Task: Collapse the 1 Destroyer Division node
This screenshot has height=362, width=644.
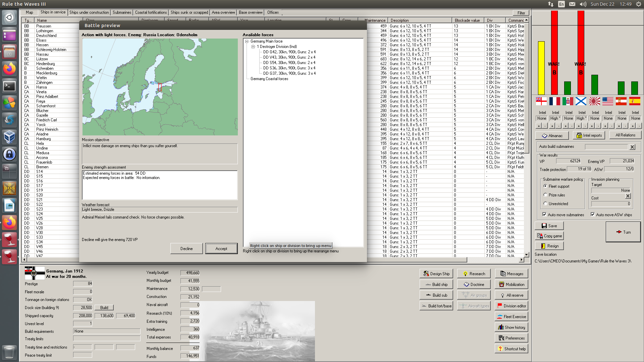Action: (253, 47)
